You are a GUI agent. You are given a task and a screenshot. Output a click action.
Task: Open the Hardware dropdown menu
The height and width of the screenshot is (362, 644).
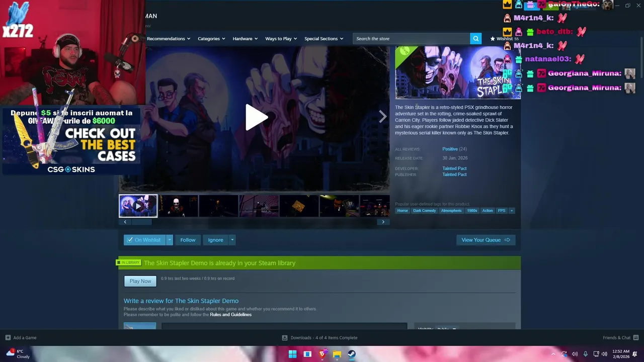tap(245, 39)
